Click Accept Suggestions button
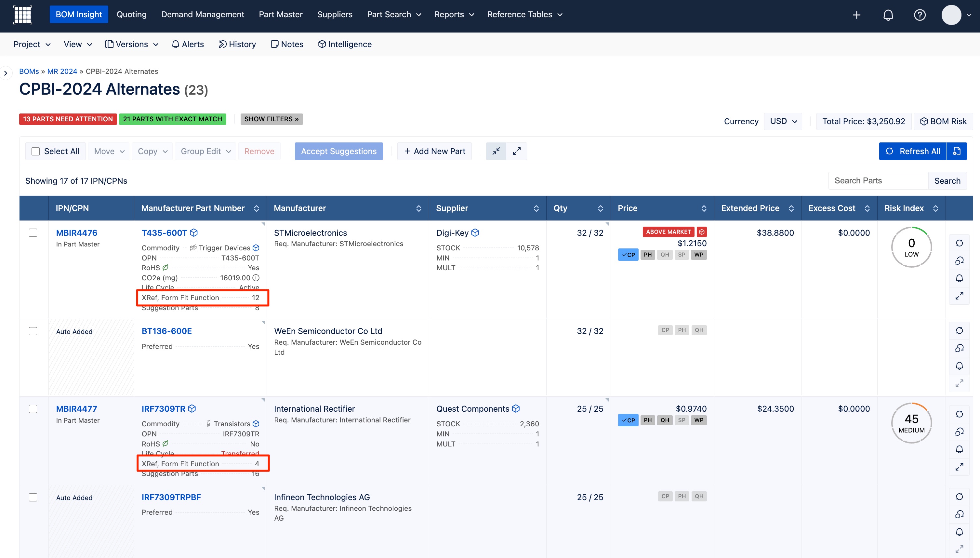Screen dimensions: 980x558 [x=339, y=152]
